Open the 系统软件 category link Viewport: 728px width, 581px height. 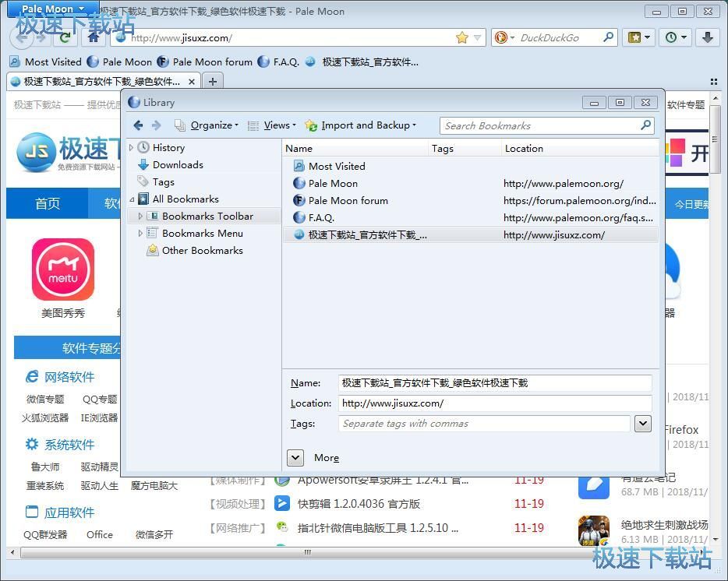pyautogui.click(x=69, y=445)
